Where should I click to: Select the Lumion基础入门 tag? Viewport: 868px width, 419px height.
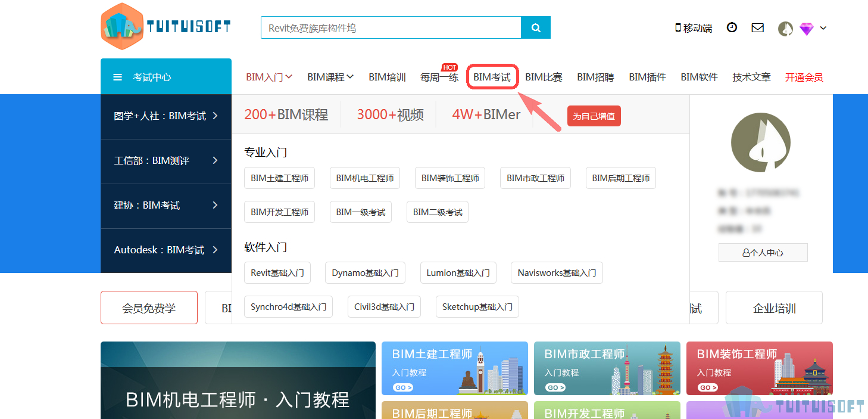pos(458,273)
